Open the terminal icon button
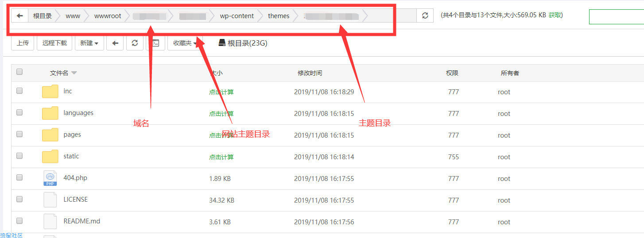644x238 pixels. [155, 43]
